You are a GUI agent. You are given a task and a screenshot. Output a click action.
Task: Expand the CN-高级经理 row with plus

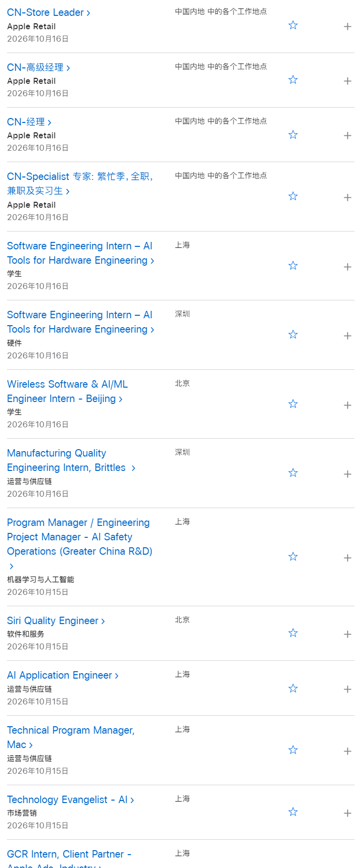click(348, 81)
